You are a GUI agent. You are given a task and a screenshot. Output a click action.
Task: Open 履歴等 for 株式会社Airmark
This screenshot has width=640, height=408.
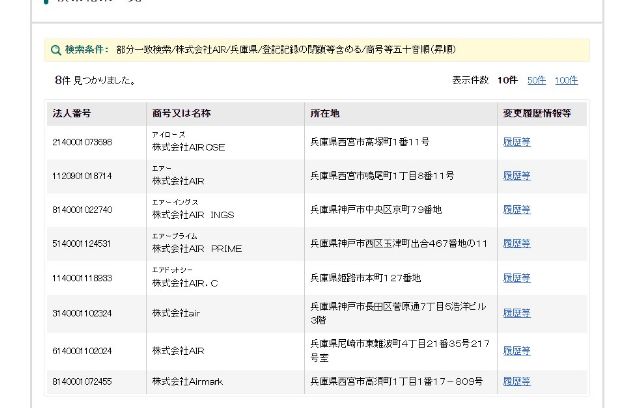tap(517, 382)
